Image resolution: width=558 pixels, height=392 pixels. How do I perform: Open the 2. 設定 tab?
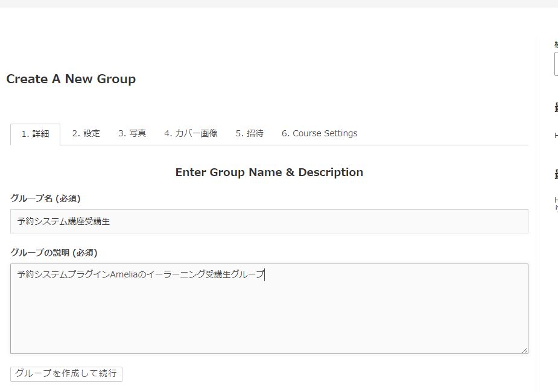click(x=86, y=133)
